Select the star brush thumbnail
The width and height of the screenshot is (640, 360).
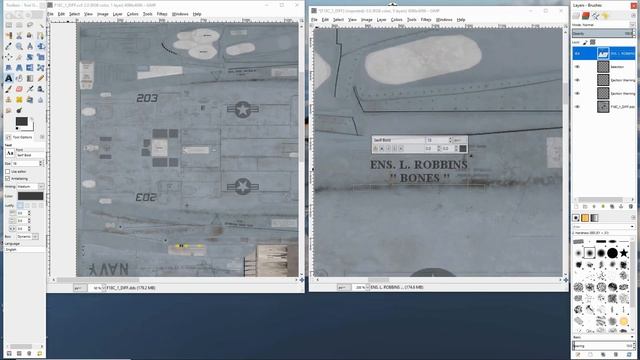tap(624, 253)
